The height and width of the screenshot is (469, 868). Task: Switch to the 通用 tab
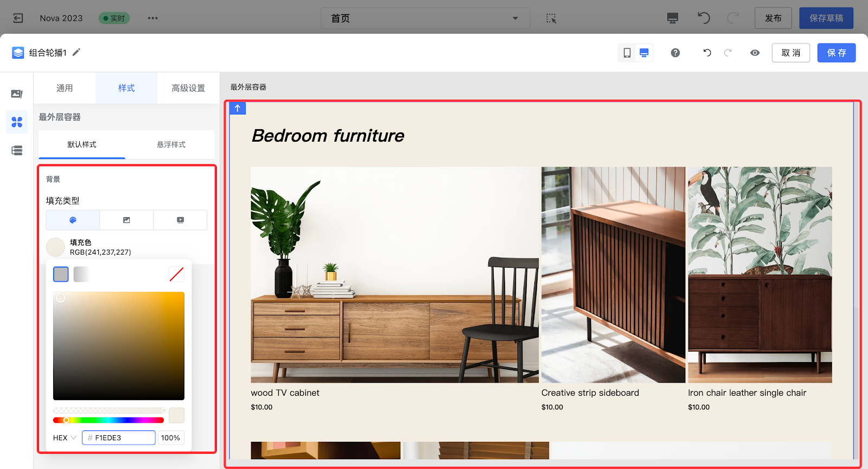65,88
